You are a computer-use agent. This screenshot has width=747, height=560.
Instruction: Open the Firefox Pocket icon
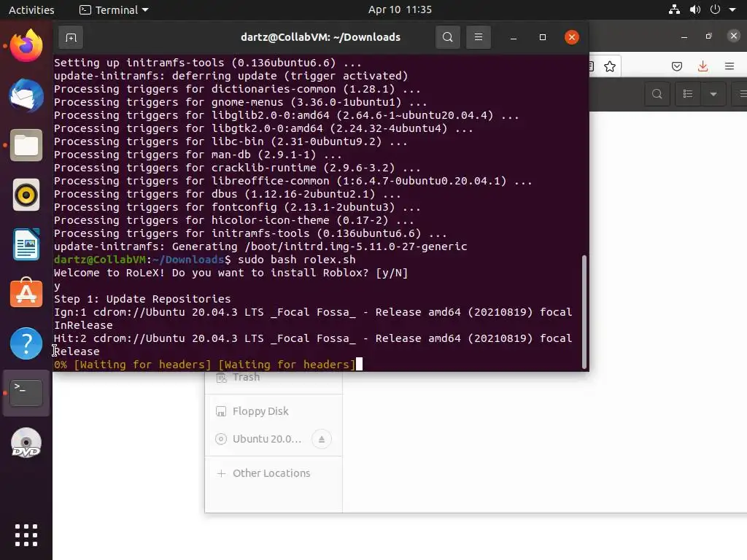click(x=677, y=66)
